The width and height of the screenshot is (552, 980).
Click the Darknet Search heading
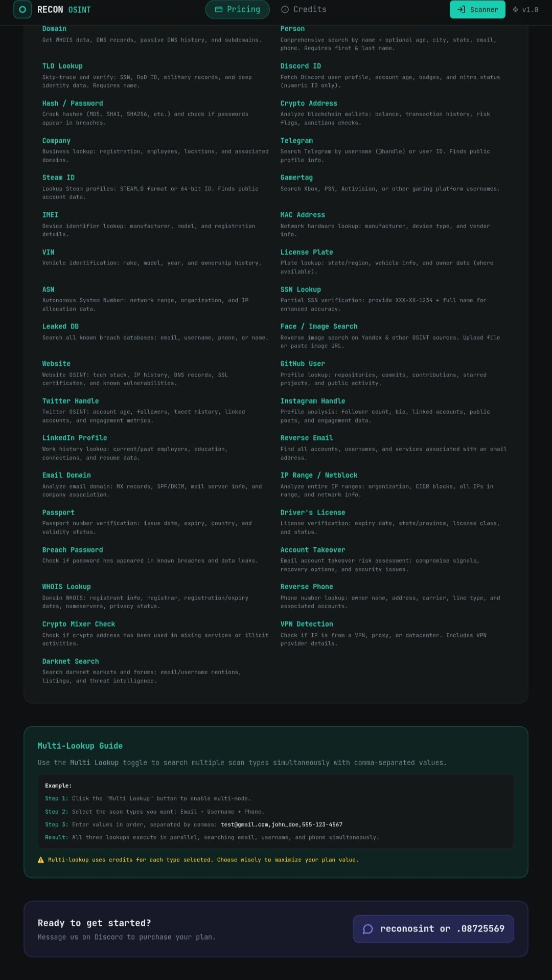(71, 661)
